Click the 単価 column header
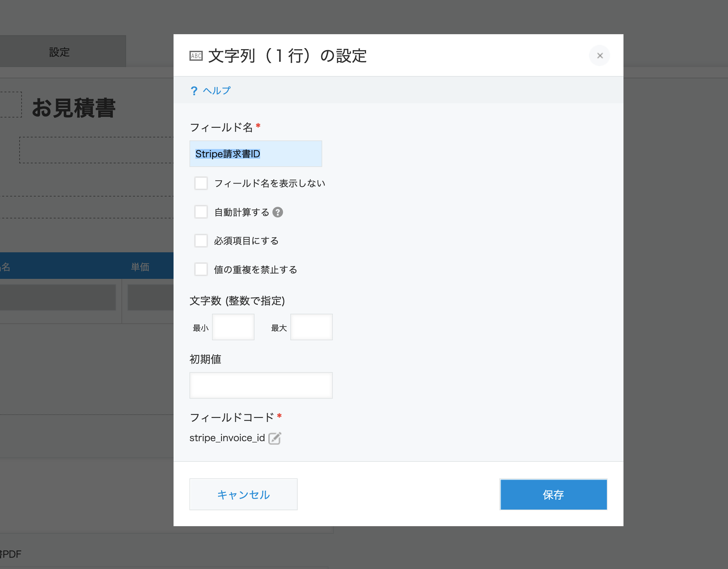Screen dimensions: 728x569 click(x=140, y=266)
